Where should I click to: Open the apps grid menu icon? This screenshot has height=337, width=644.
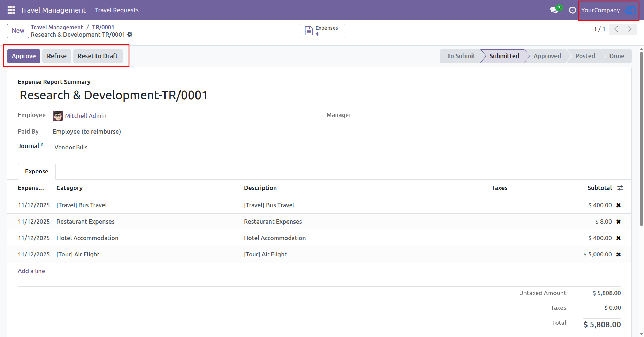(11, 10)
